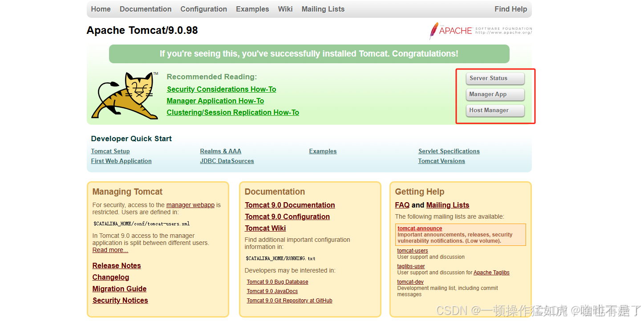Go to JDBC DataSources link
This screenshot has height=322, width=644.
pos(227,161)
